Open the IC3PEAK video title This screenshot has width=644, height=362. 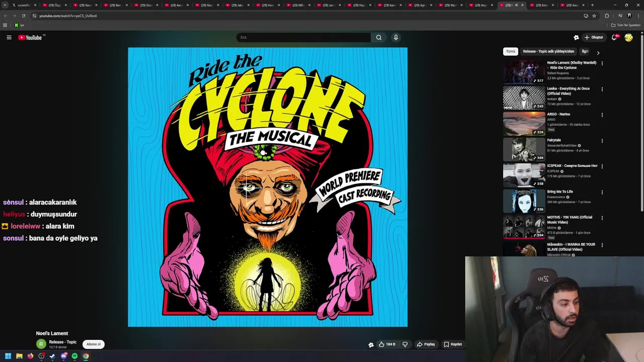[573, 166]
